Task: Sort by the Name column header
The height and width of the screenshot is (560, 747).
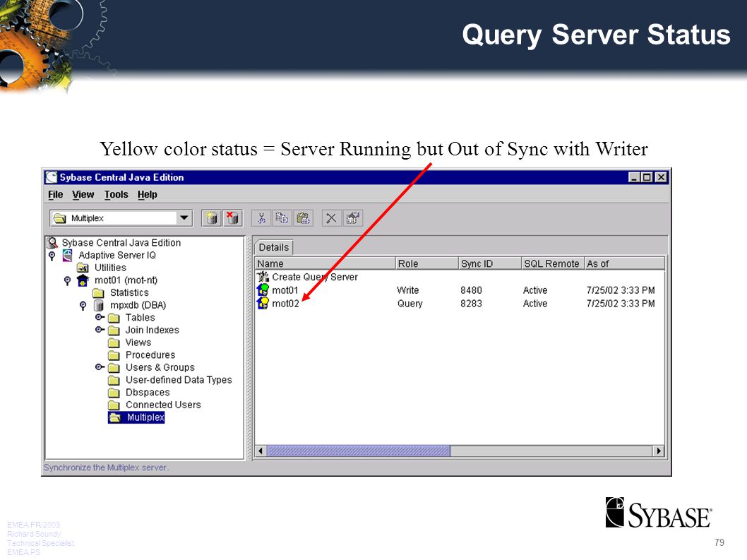Action: point(325,263)
